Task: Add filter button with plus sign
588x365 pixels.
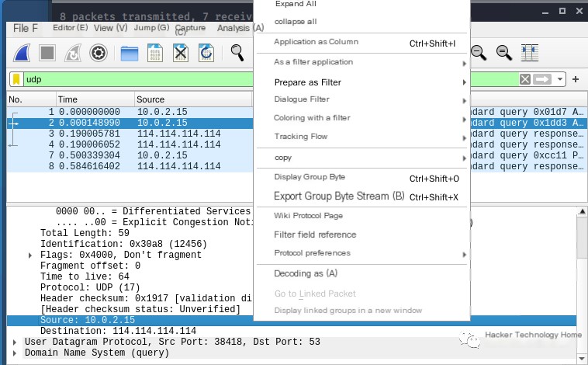Action: [x=576, y=79]
